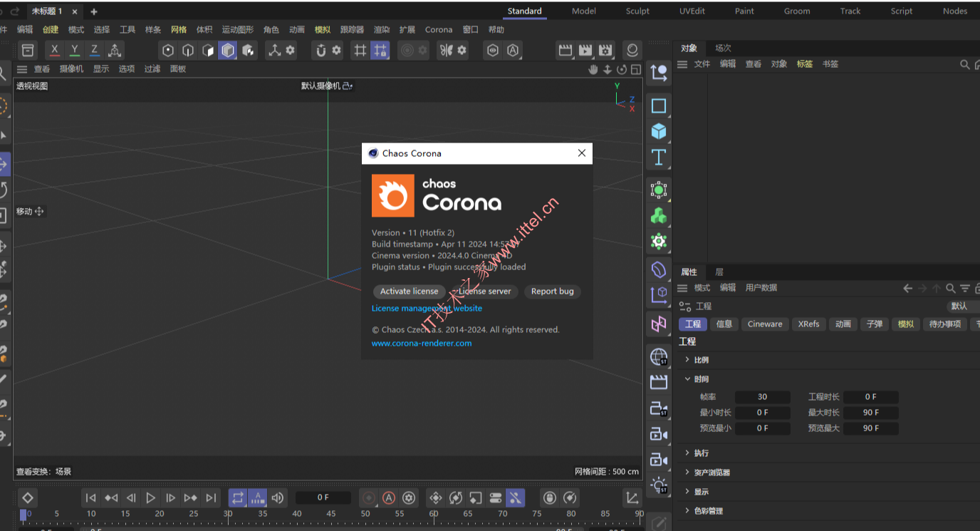Open the Edit Render Settings icon
980x531 pixels.
605,50
